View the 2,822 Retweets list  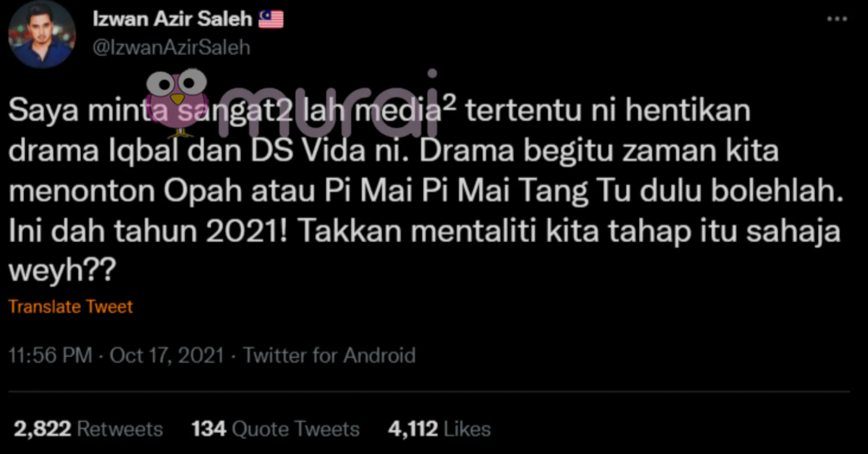[88, 428]
